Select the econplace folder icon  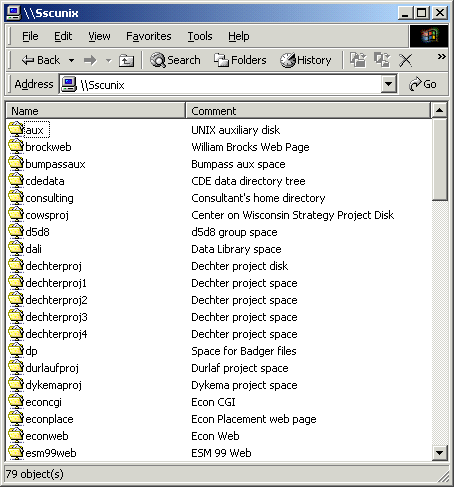click(x=16, y=418)
